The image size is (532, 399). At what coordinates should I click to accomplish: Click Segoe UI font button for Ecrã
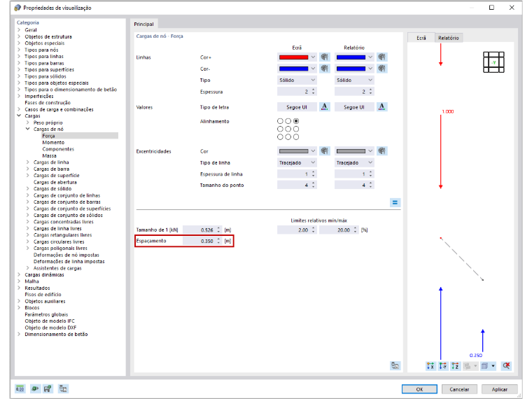point(297,107)
